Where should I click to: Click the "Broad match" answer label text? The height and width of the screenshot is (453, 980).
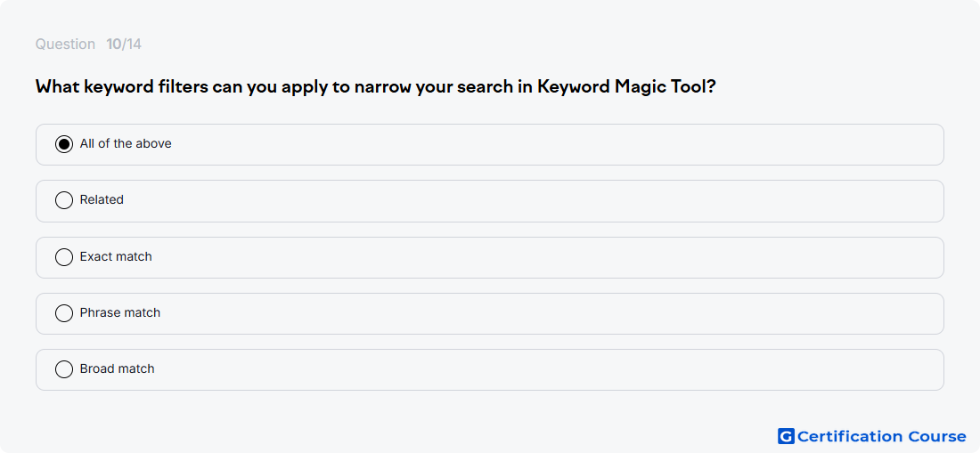coord(117,368)
